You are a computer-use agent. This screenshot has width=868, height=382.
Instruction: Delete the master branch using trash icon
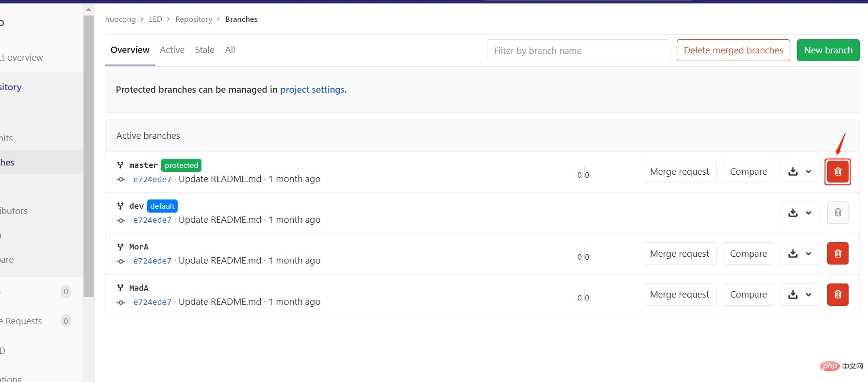point(837,172)
